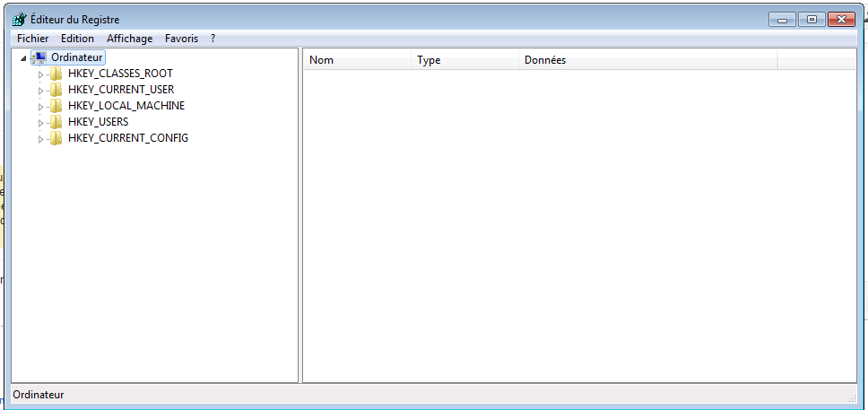This screenshot has height=410, width=868.
Task: Click the window resize grip in status bar
Action: click(852, 398)
